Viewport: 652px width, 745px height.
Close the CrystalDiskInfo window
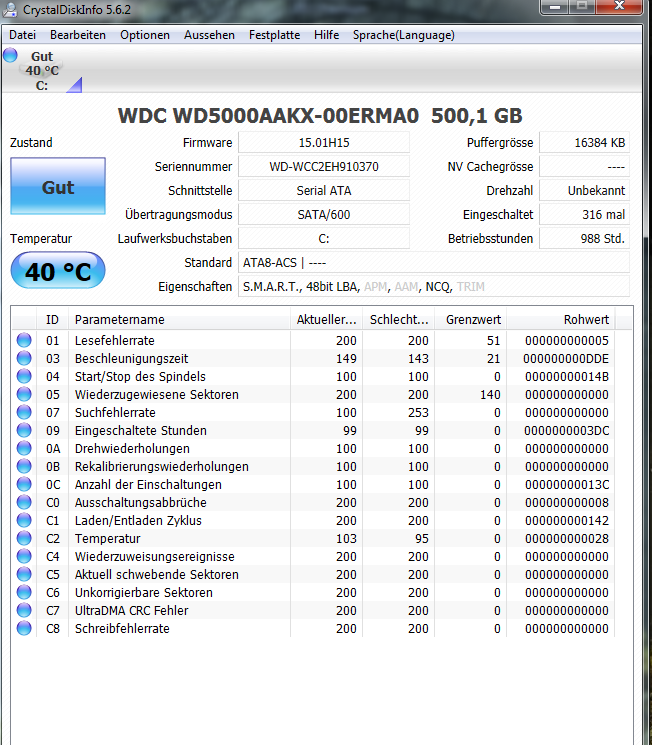coord(619,6)
